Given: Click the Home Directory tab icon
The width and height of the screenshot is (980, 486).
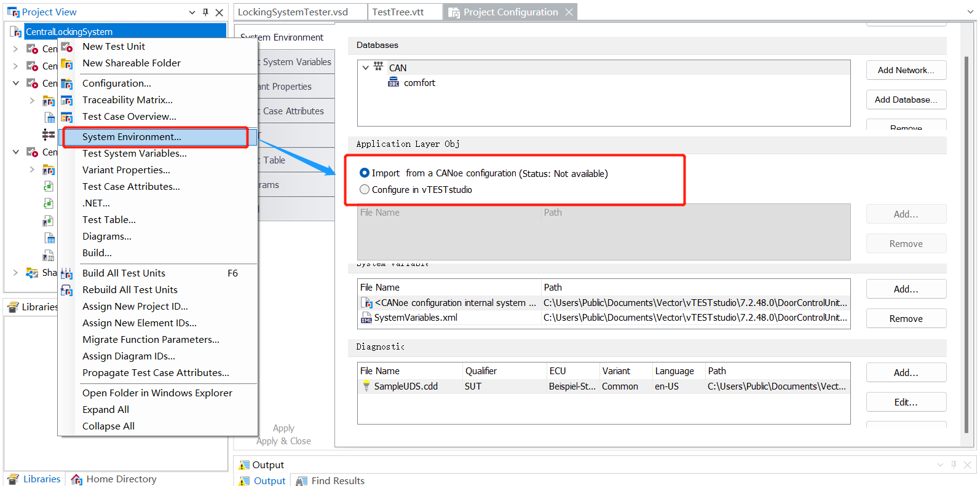Looking at the screenshot, I should coord(77,479).
